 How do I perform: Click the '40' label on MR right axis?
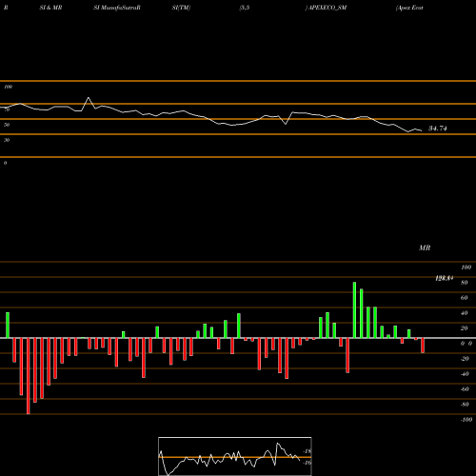tap(465, 313)
